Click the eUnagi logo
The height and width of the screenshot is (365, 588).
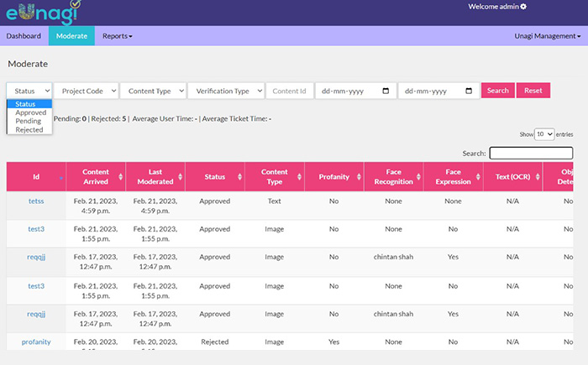(43, 13)
